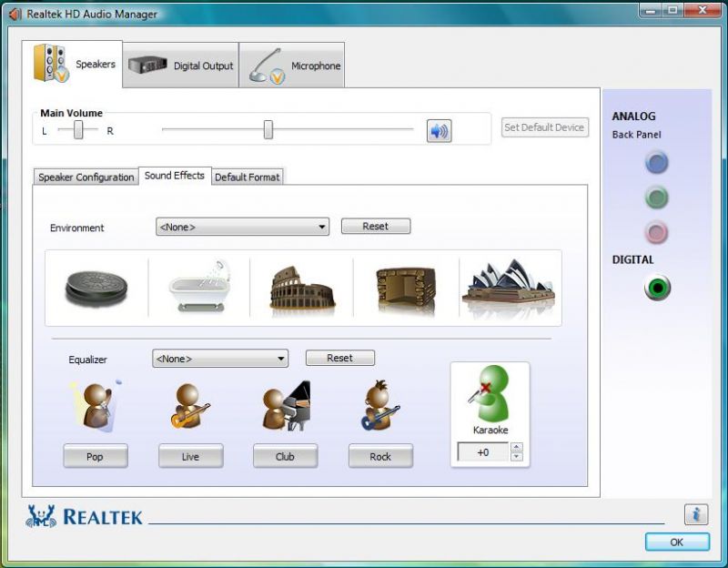Click the information icon near OK
This screenshot has height=568, width=728.
(x=696, y=514)
